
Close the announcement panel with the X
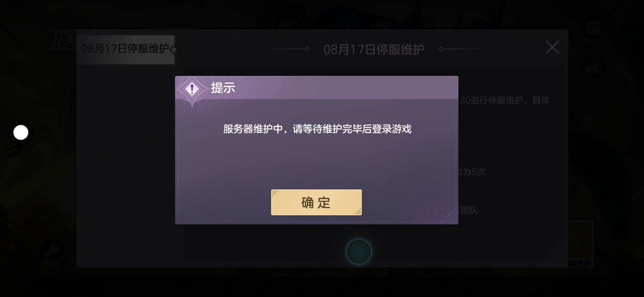tap(552, 47)
